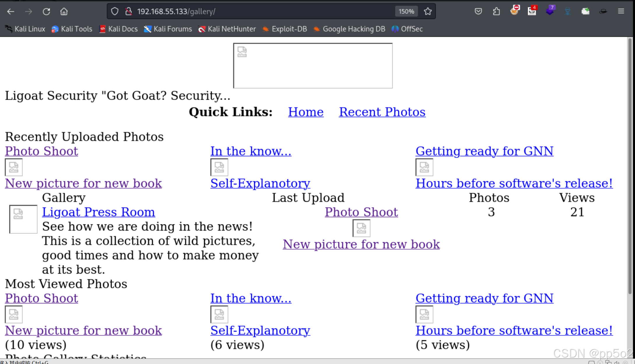Click the browser back arrow
The image size is (635, 364).
click(11, 11)
